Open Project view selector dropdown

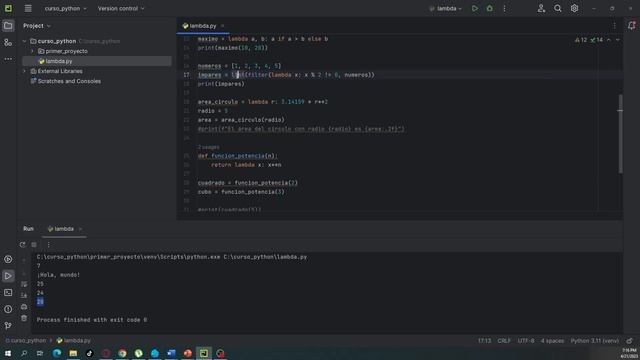37,26
